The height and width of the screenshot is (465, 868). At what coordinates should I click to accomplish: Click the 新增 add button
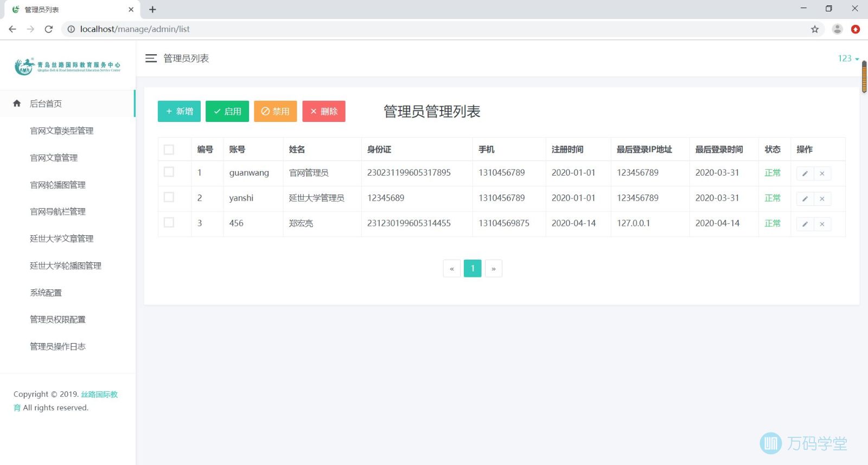click(x=179, y=111)
